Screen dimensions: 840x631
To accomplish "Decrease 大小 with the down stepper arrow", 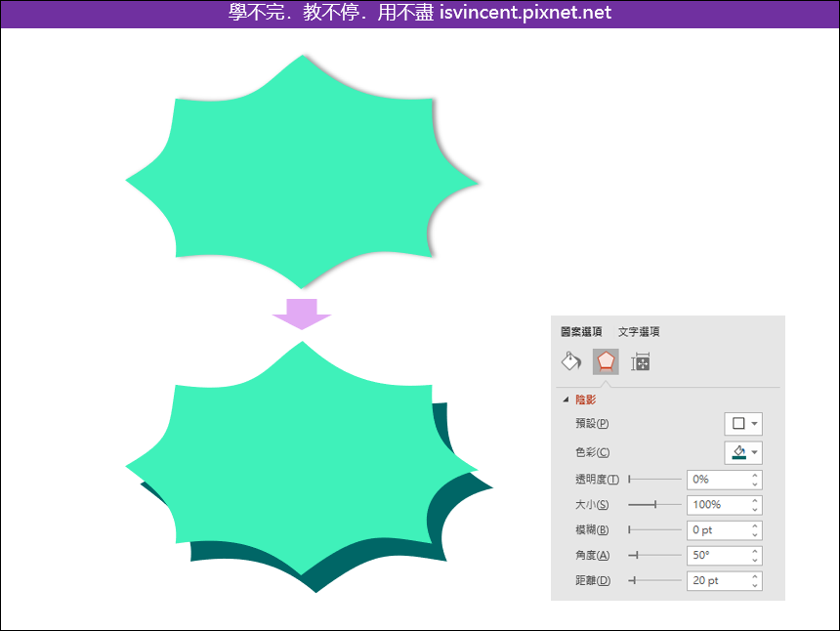I will coord(755,510).
